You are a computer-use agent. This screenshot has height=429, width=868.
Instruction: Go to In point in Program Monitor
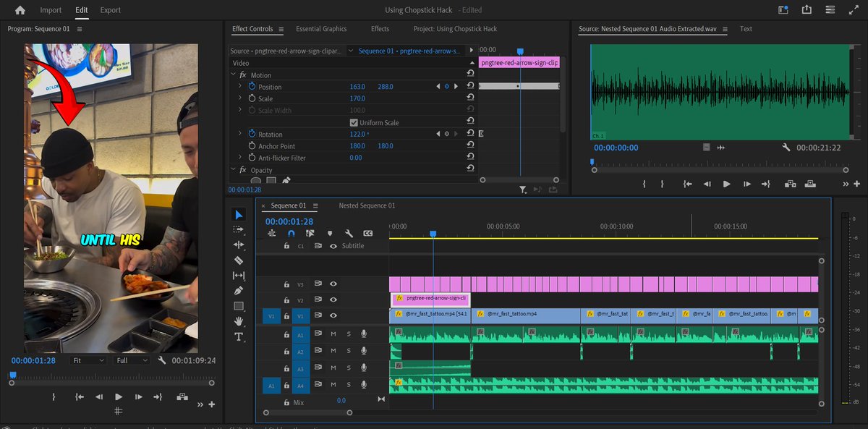(x=79, y=396)
